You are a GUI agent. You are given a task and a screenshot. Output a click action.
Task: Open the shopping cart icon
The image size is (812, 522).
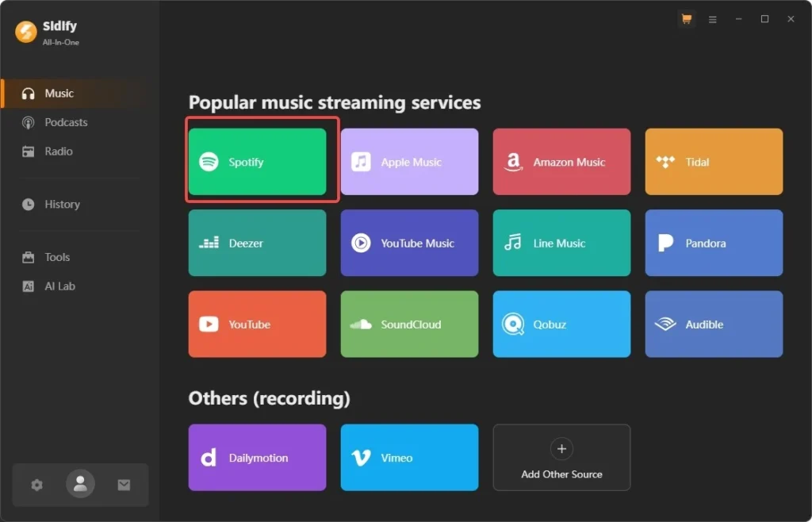[x=685, y=18]
